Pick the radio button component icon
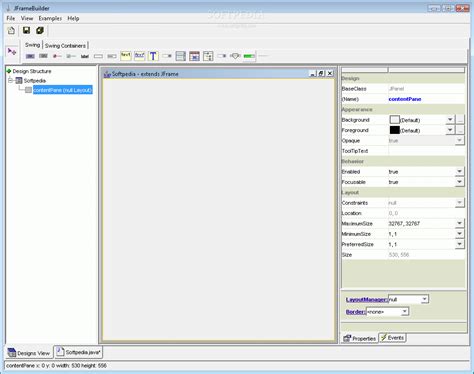The width and height of the screenshot is (474, 374). pyautogui.click(x=57, y=56)
